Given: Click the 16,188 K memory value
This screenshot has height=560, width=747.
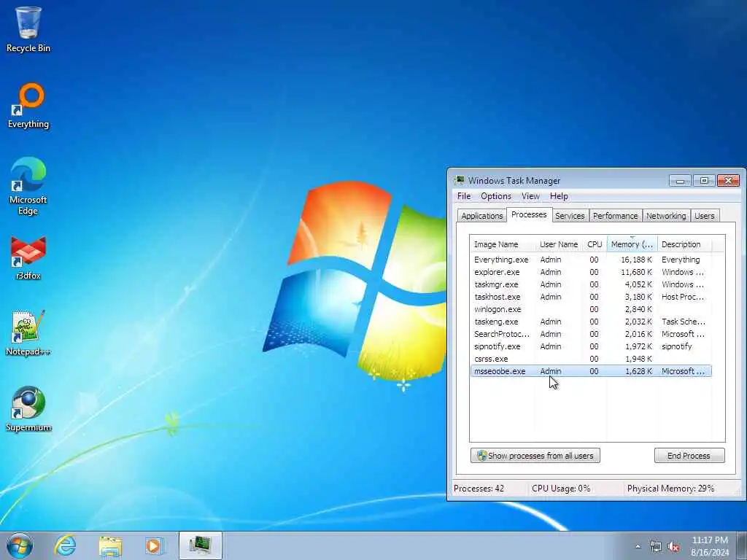Looking at the screenshot, I should tap(636, 260).
